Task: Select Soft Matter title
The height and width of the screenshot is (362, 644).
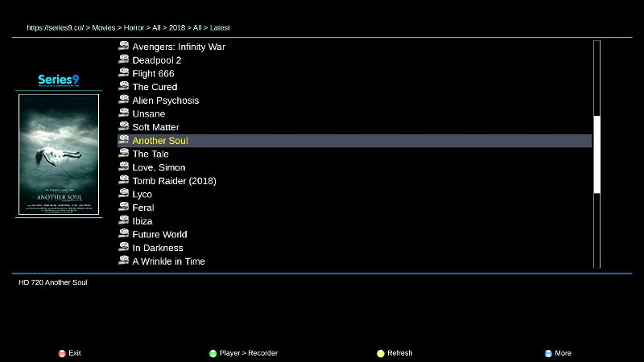Action: pyautogui.click(x=155, y=127)
